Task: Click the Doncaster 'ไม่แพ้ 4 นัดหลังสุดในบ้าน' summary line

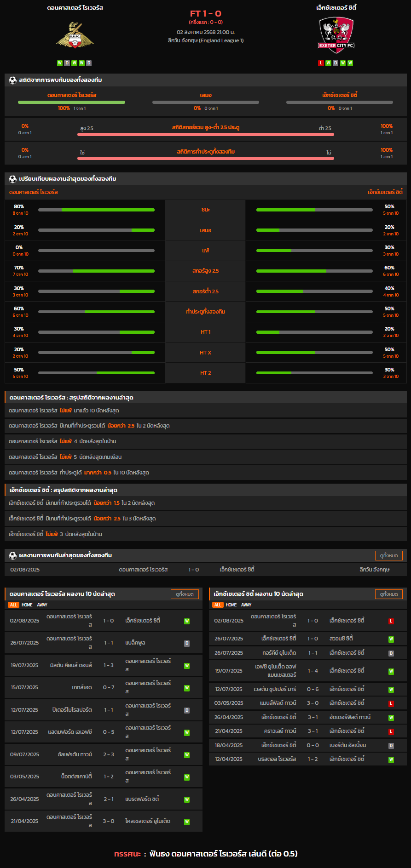Action: point(206,441)
